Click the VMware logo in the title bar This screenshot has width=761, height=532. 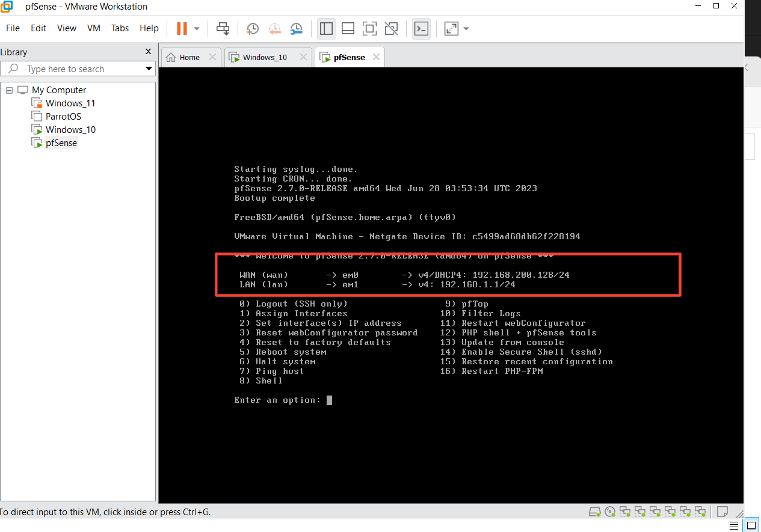coord(7,7)
